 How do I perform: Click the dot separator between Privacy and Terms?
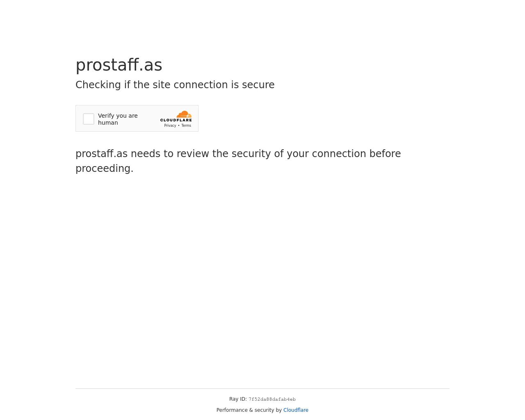pyautogui.click(x=179, y=126)
